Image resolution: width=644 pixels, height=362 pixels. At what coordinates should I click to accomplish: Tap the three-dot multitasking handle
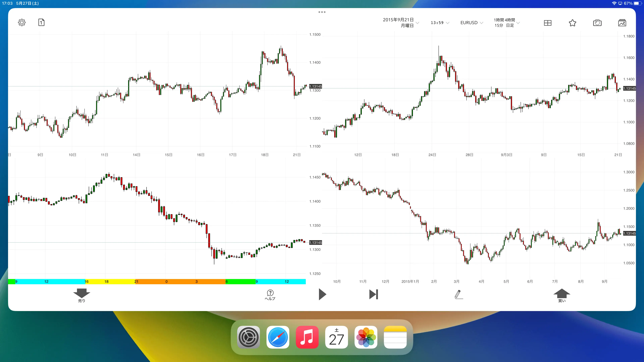[322, 12]
